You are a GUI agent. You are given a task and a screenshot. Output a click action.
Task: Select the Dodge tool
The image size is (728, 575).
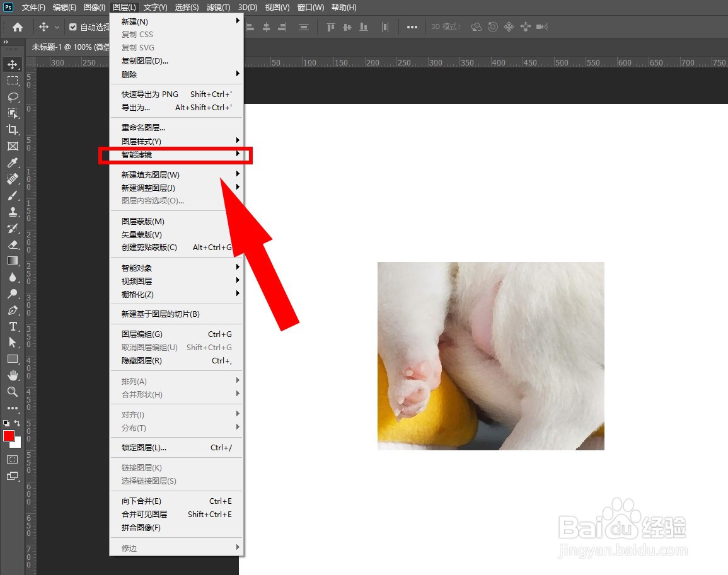coord(13,293)
